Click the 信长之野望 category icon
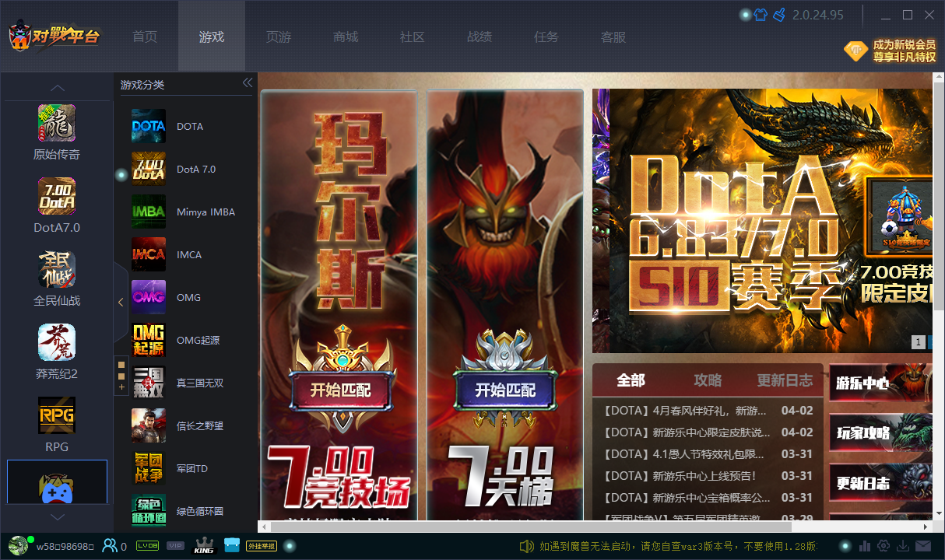The image size is (945, 560). coord(149,425)
